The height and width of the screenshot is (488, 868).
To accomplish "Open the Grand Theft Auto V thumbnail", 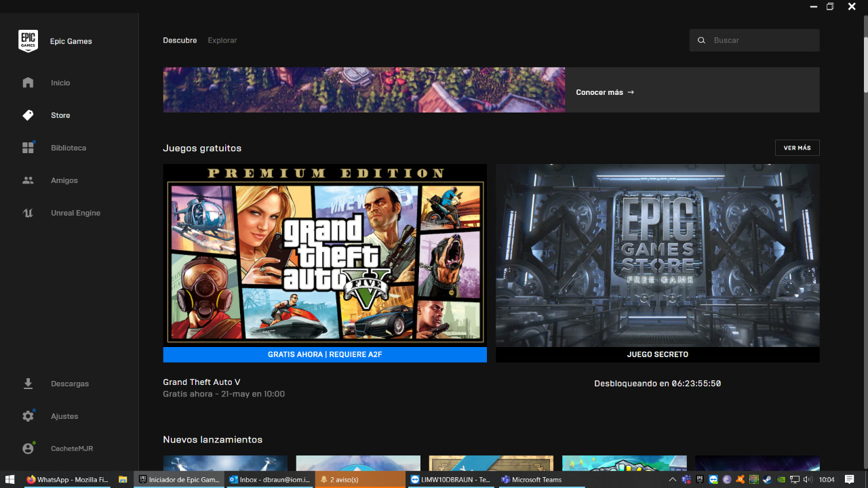I will (x=325, y=255).
